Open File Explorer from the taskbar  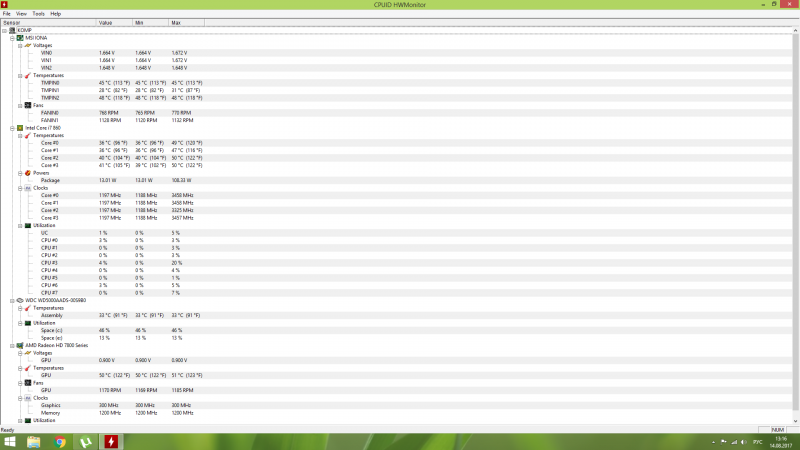pos(34,442)
